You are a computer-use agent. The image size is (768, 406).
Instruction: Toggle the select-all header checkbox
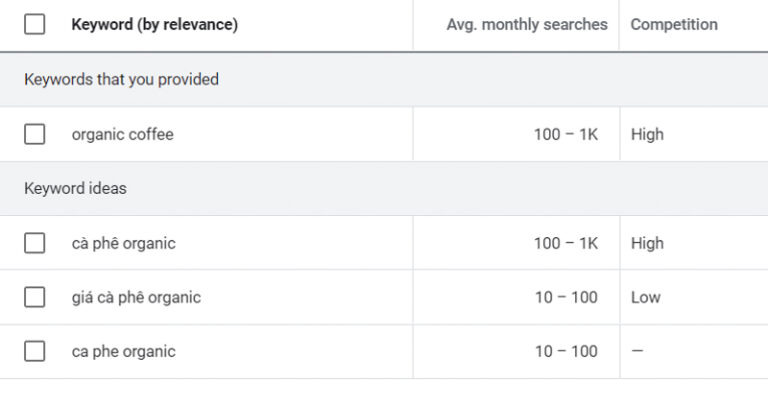coord(35,25)
